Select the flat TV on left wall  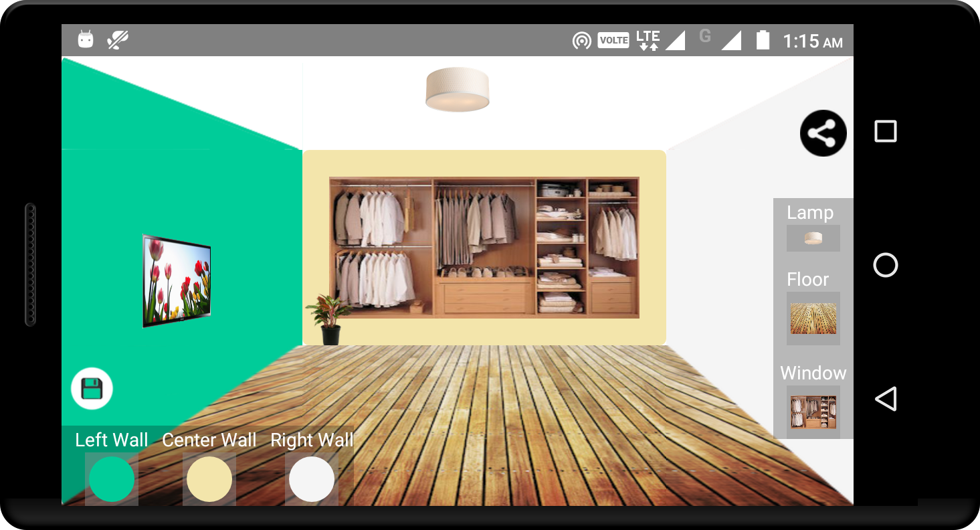click(x=177, y=280)
